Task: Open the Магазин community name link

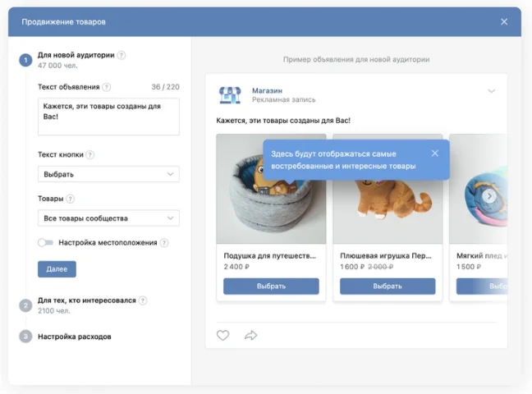Action: point(267,90)
